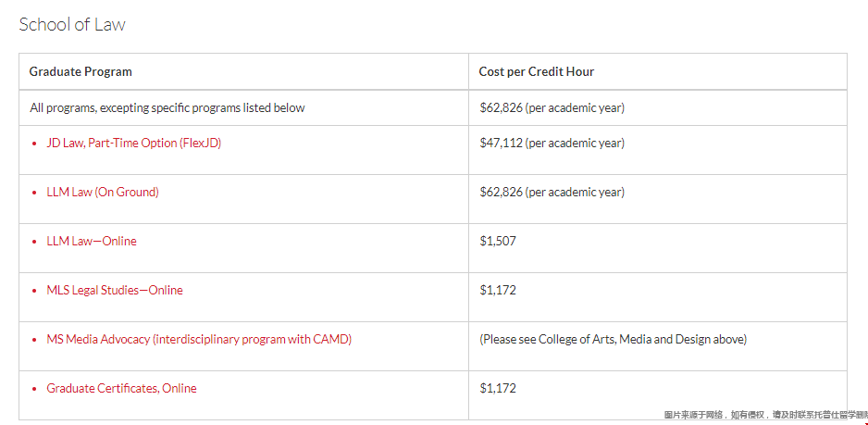Image resolution: width=868 pixels, height=425 pixels.
Task: Click the red bullet beside Graduate Certificates
Action: tap(34, 389)
